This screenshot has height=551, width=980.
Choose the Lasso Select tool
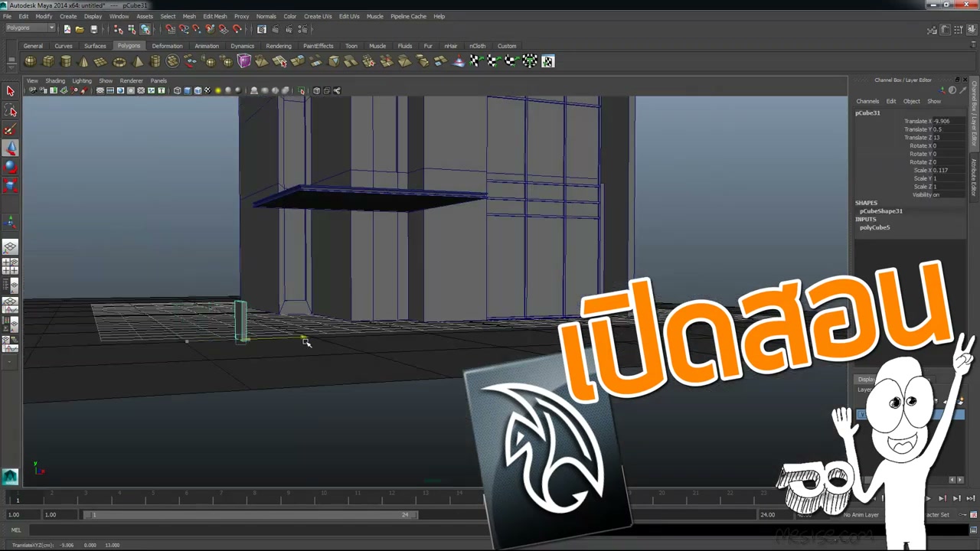10,110
